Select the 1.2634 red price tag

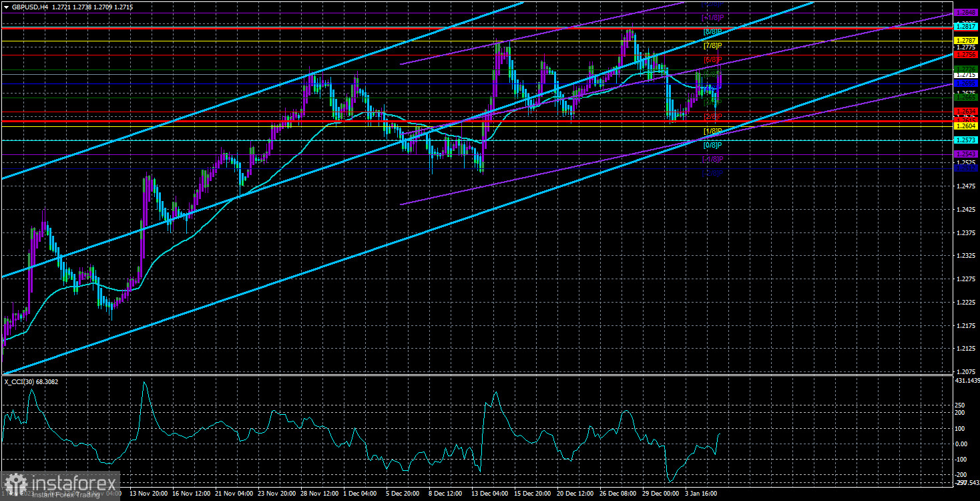point(966,112)
